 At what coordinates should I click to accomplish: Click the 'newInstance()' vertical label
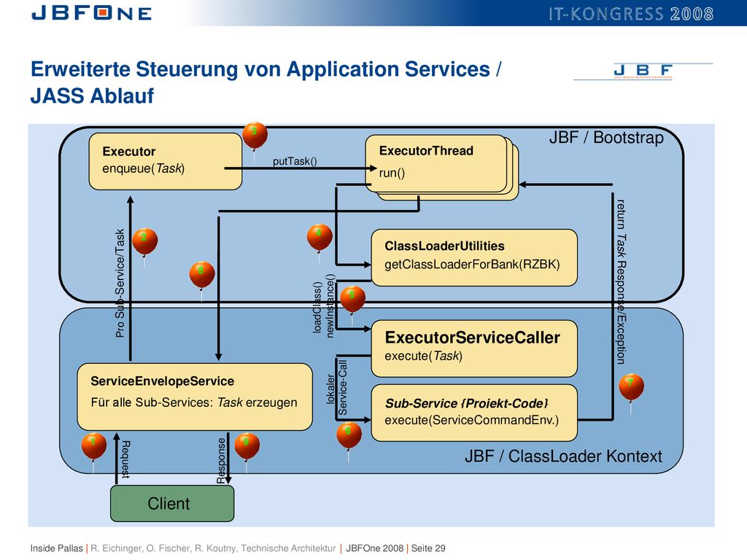(x=330, y=306)
